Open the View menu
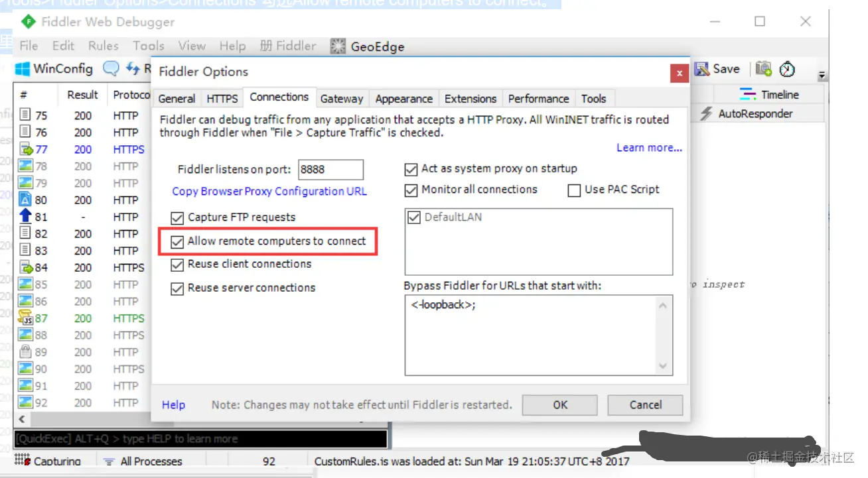The image size is (868, 478). [192, 46]
